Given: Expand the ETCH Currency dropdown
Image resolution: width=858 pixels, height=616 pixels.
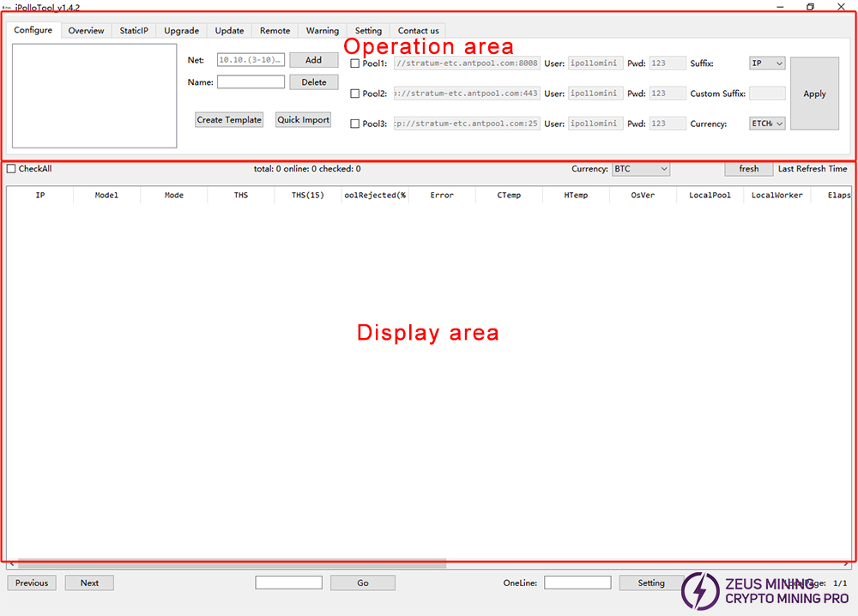Looking at the screenshot, I should tap(767, 124).
